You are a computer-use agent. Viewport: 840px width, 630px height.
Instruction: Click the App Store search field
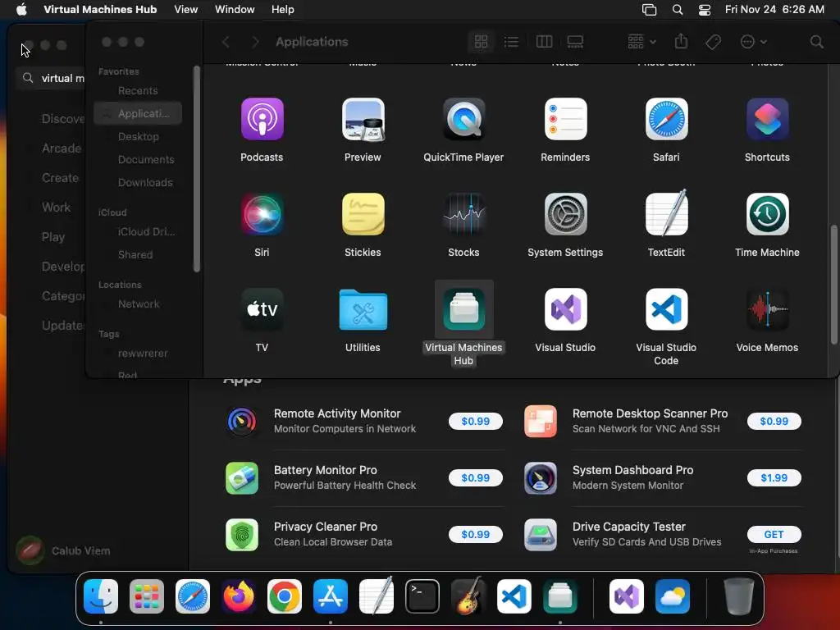tap(52, 78)
